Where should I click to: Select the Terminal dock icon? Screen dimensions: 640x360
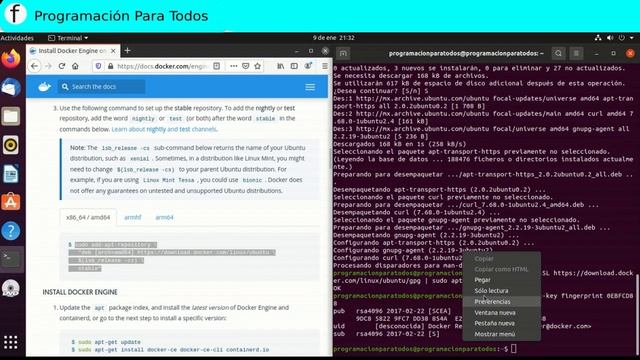[x=11, y=259]
